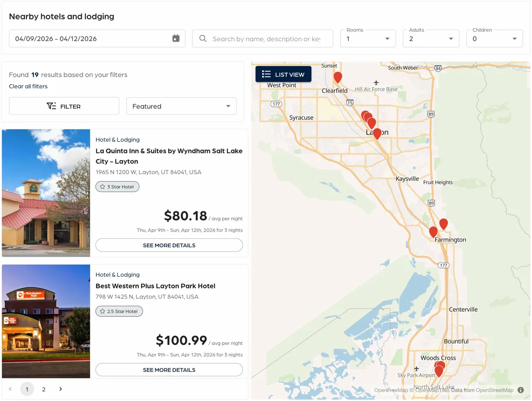Image resolution: width=532 pixels, height=401 pixels.
Task: Click Syracuse label on the map
Action: pyautogui.click(x=301, y=118)
